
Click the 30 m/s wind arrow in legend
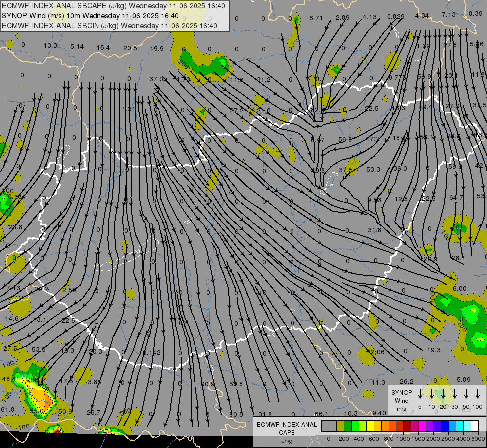click(454, 394)
